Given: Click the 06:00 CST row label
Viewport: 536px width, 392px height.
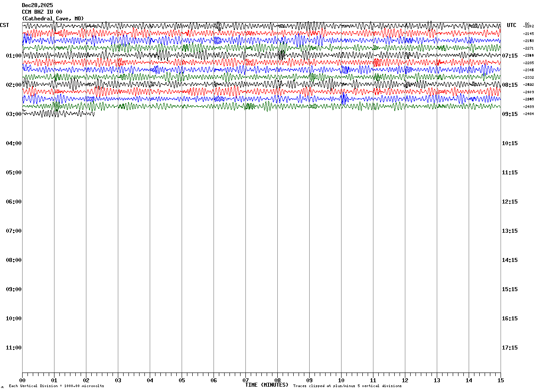Looking at the screenshot, I should pos(13,202).
